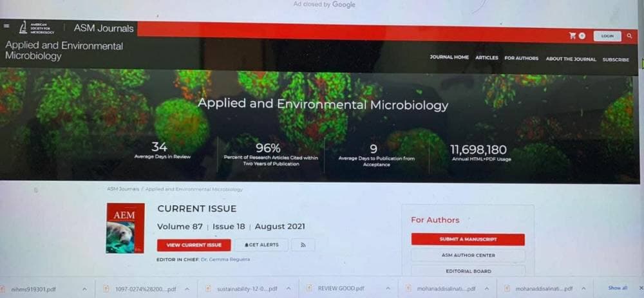The image size is (644, 298).
Task: Click Submit a Manuscript button
Action: [x=468, y=239]
